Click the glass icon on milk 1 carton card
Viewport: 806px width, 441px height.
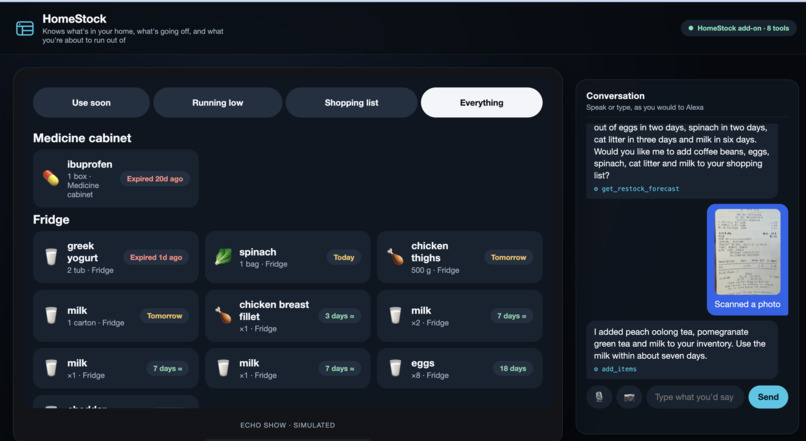51,315
